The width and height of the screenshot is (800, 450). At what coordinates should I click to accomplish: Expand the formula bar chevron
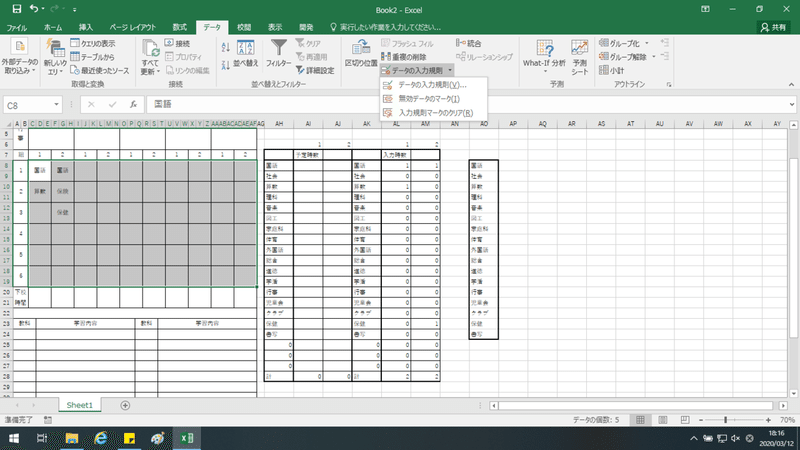792,104
